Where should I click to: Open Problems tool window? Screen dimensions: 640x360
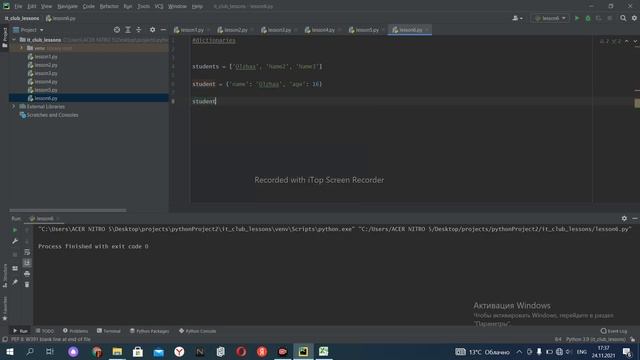tap(76, 331)
